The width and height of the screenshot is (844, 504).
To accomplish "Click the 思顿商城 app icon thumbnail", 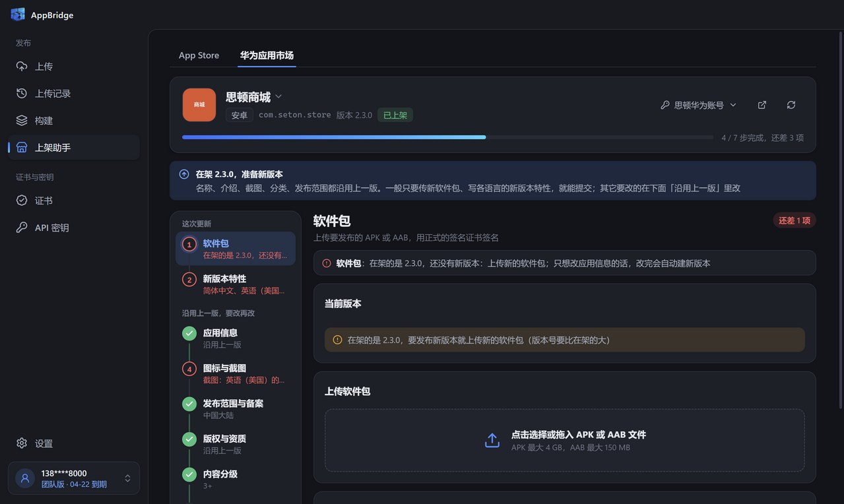I will point(199,105).
